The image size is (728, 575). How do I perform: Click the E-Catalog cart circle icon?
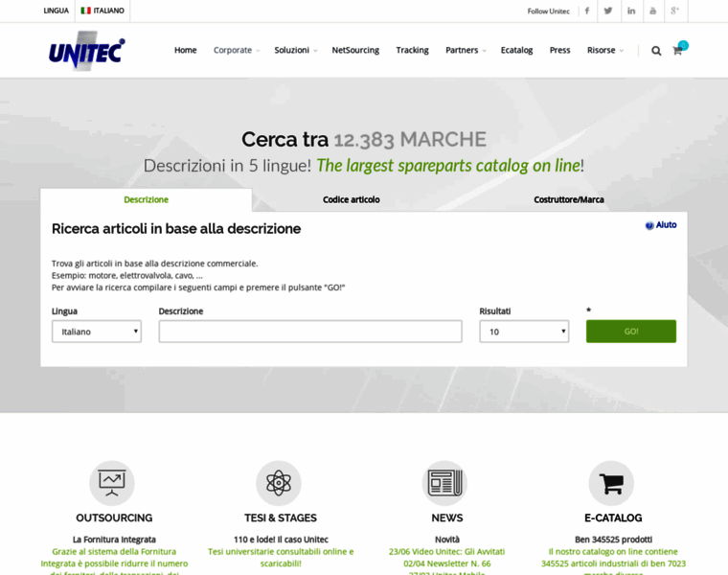point(611,483)
